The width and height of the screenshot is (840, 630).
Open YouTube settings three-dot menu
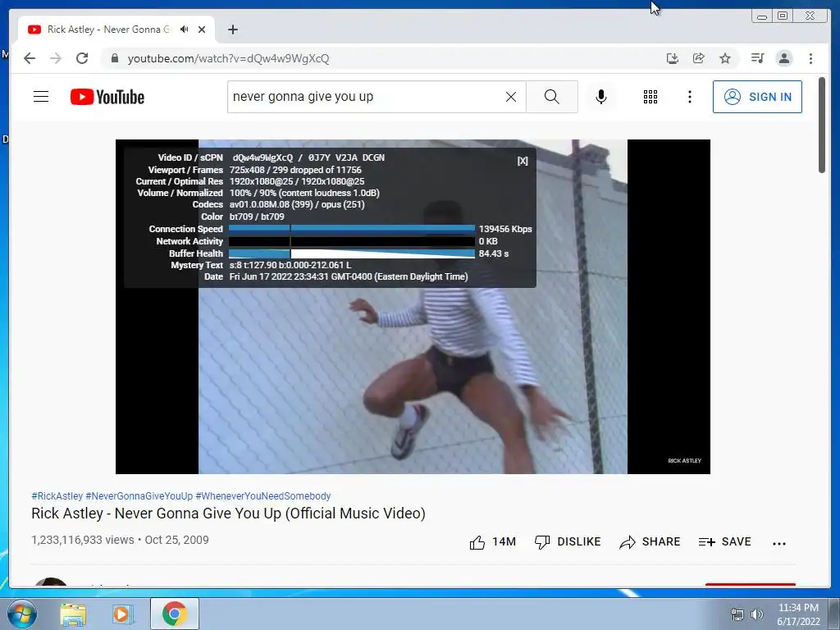689,97
